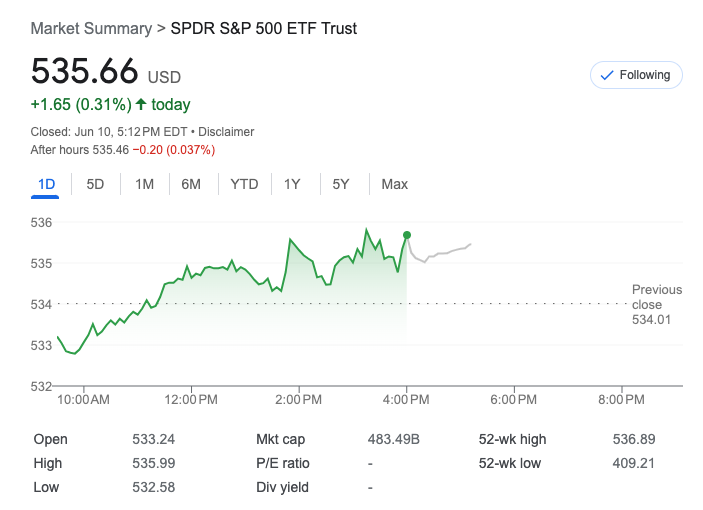Show the 6M chart range

[x=191, y=184]
